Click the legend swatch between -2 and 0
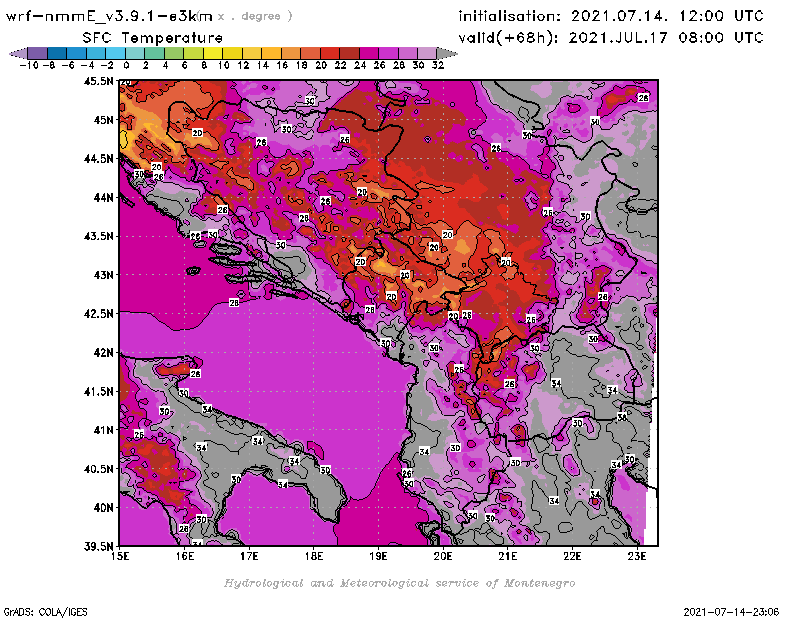Image resolution: width=800 pixels, height=618 pixels. tap(116, 53)
